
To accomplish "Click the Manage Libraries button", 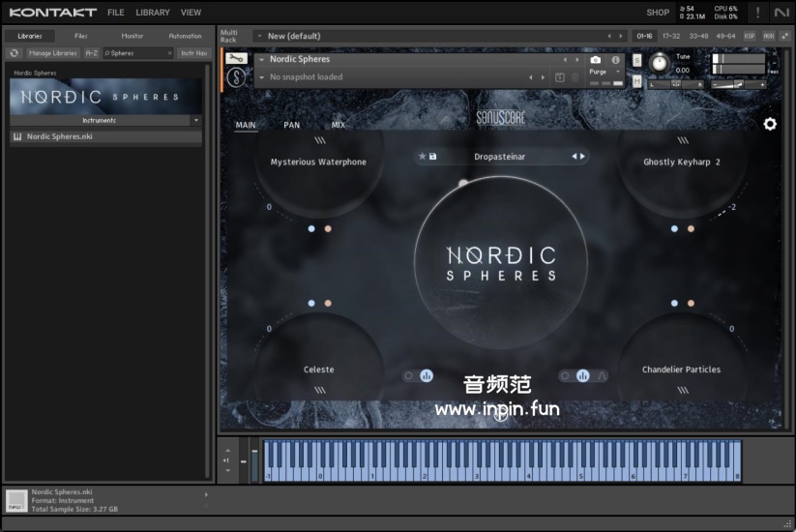I will (53, 53).
